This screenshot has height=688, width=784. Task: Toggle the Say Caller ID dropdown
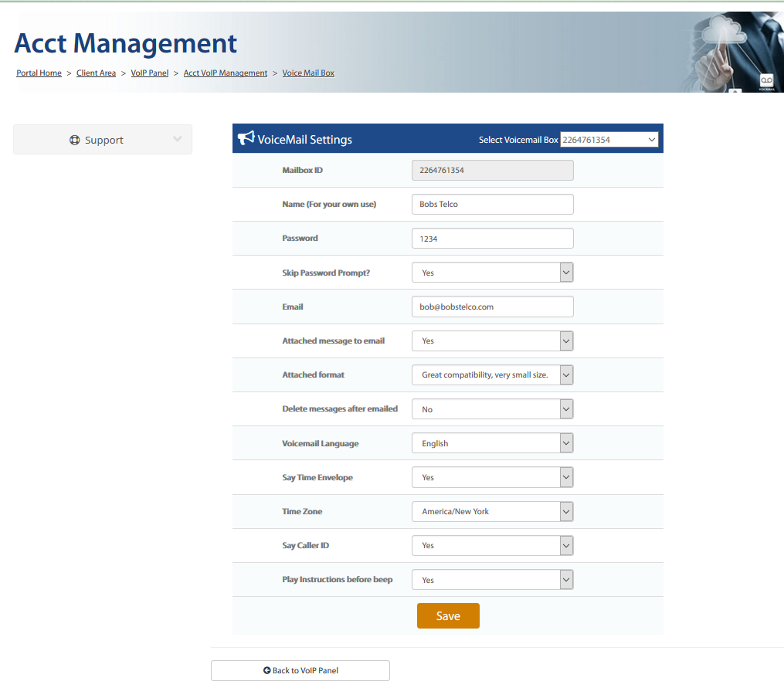[492, 545]
